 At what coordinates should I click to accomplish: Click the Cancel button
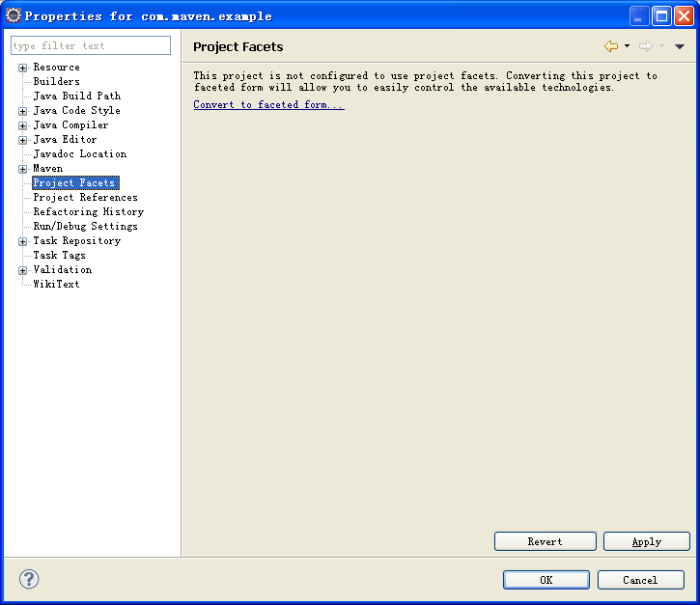pyautogui.click(x=641, y=580)
